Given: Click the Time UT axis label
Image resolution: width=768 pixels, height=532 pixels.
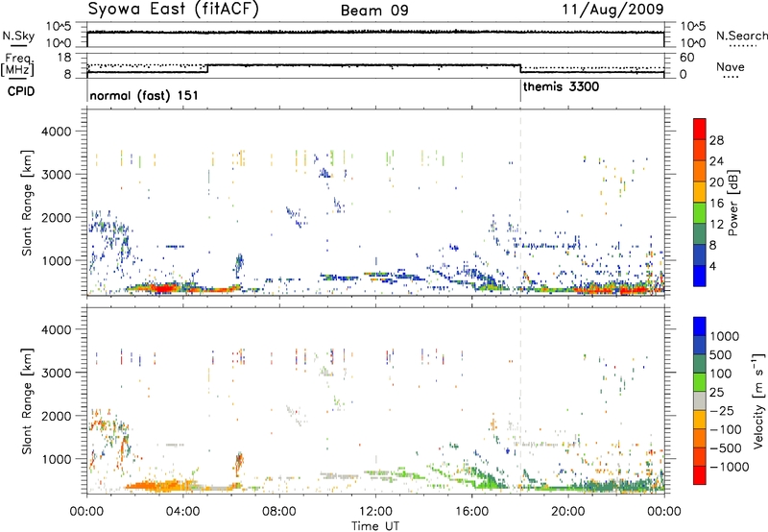Looking at the screenshot, I should 375,526.
